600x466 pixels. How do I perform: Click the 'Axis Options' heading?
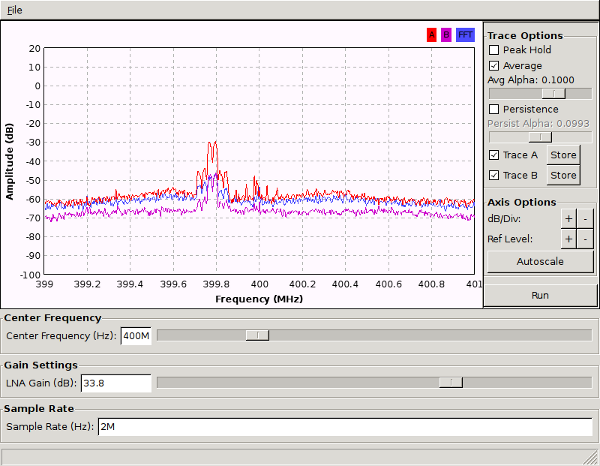(x=522, y=202)
